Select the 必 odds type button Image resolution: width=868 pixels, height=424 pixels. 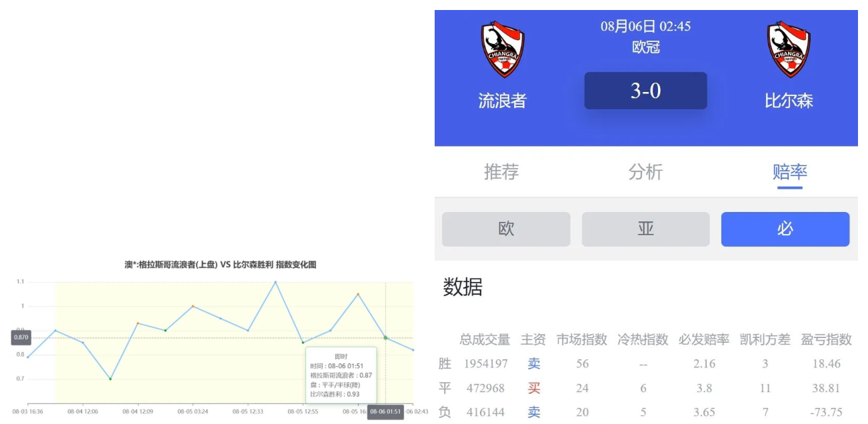(x=785, y=229)
